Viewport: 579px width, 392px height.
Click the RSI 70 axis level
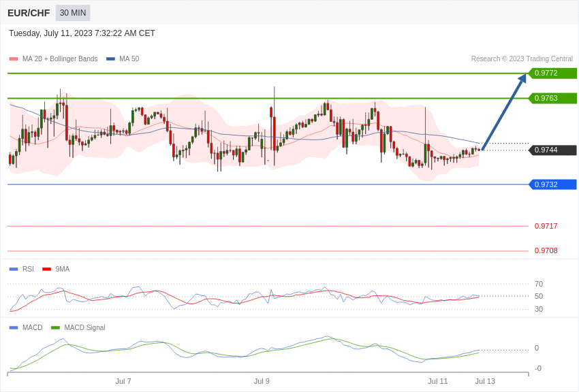point(539,284)
